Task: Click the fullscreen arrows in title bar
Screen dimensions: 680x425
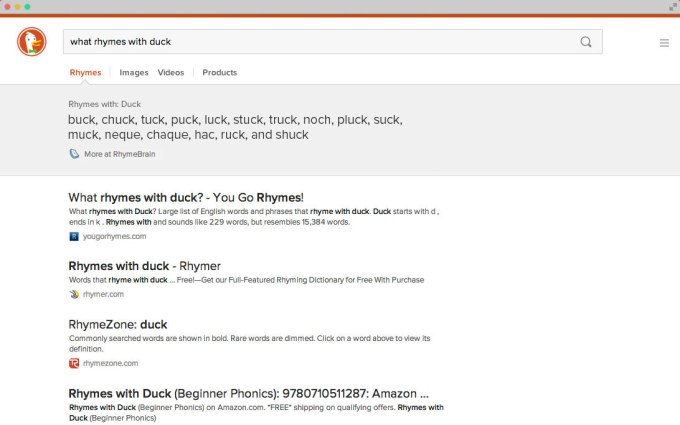Action: click(x=672, y=6)
